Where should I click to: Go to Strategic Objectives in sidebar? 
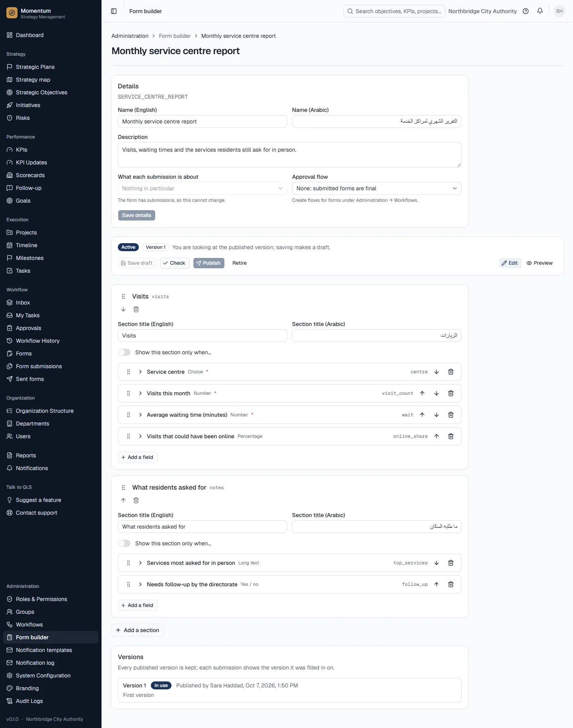coord(51,92)
